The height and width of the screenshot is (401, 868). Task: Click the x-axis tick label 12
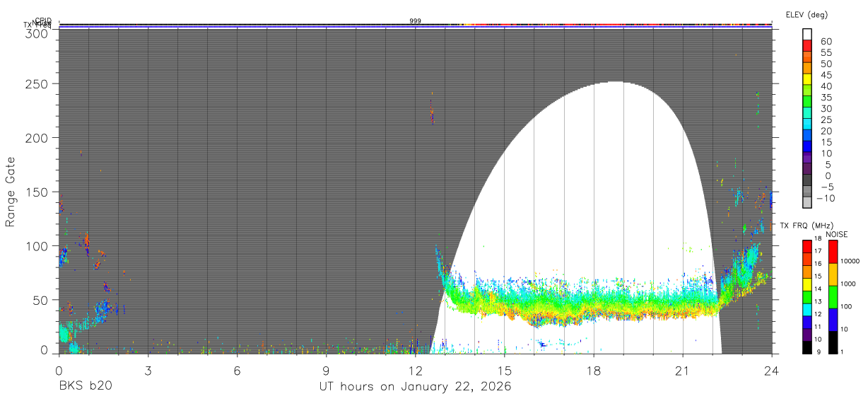tap(415, 370)
